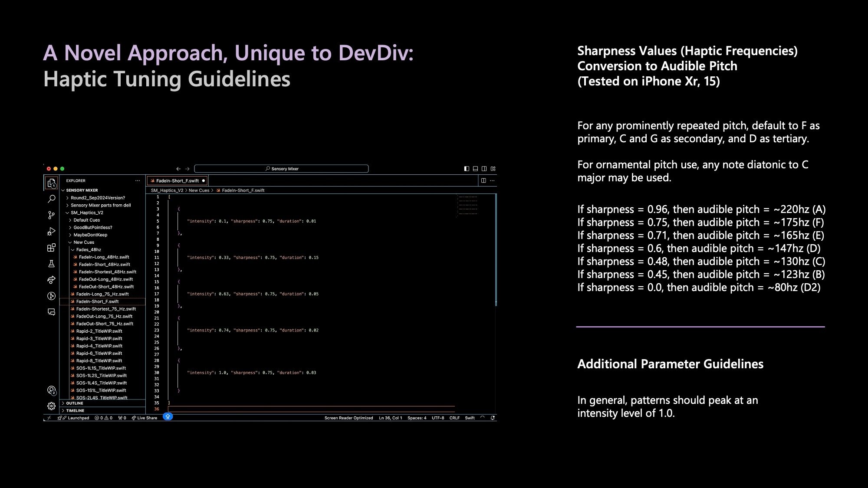The width and height of the screenshot is (868, 488).
Task: Open FadeIn-Long_75_Hz.swift in explorer
Action: point(102,294)
